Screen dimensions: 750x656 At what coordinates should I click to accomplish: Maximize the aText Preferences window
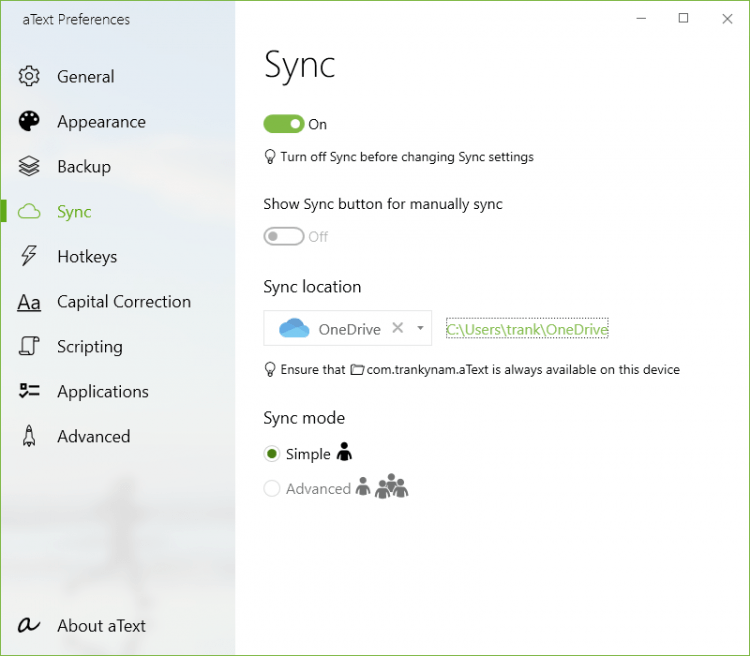click(x=683, y=18)
